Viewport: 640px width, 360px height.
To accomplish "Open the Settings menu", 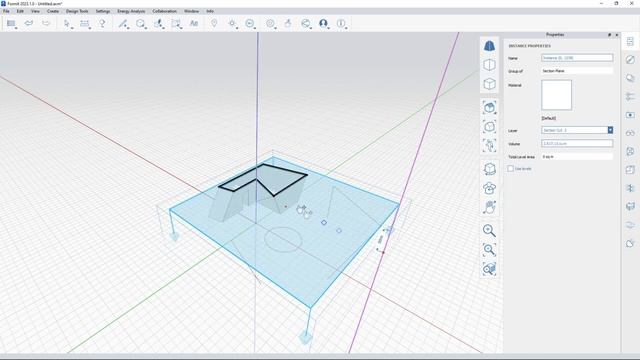I will click(103, 11).
